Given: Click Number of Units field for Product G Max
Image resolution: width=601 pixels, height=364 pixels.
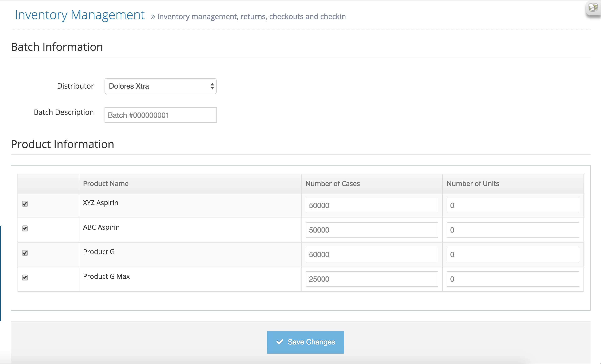Looking at the screenshot, I should pyautogui.click(x=513, y=279).
